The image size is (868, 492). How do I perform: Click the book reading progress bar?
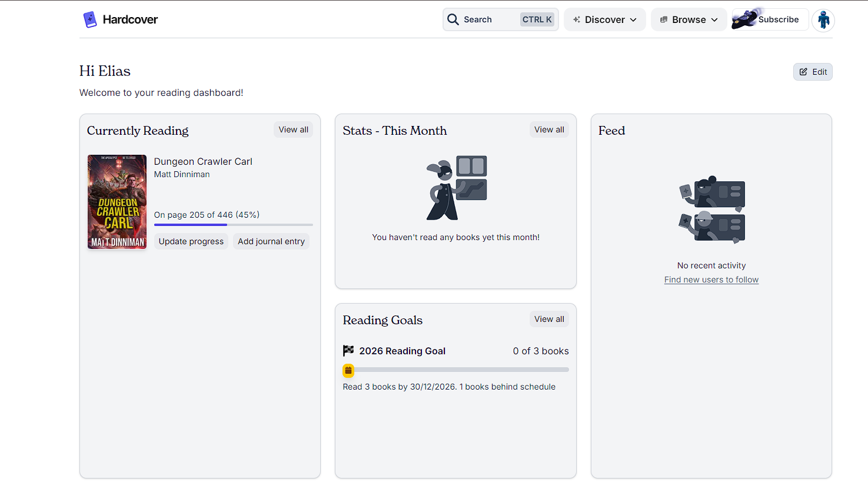[234, 225]
